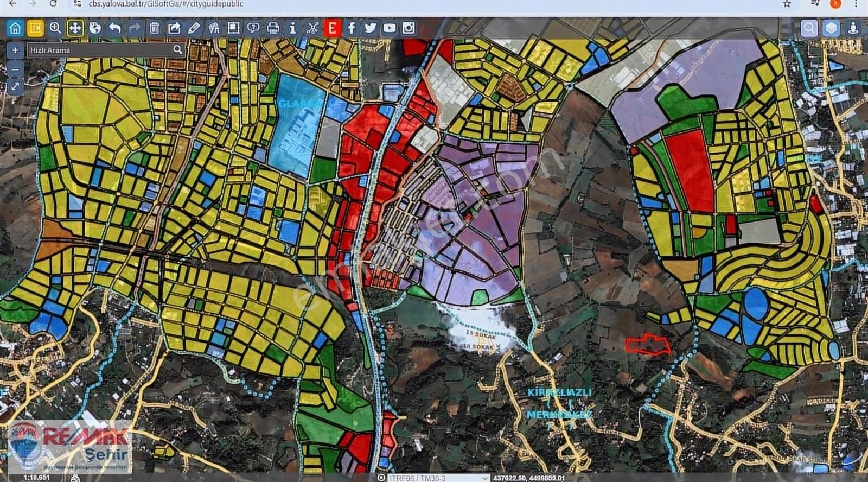868x482 pixels.
Task: Go back to previous map view
Action: tap(114, 28)
